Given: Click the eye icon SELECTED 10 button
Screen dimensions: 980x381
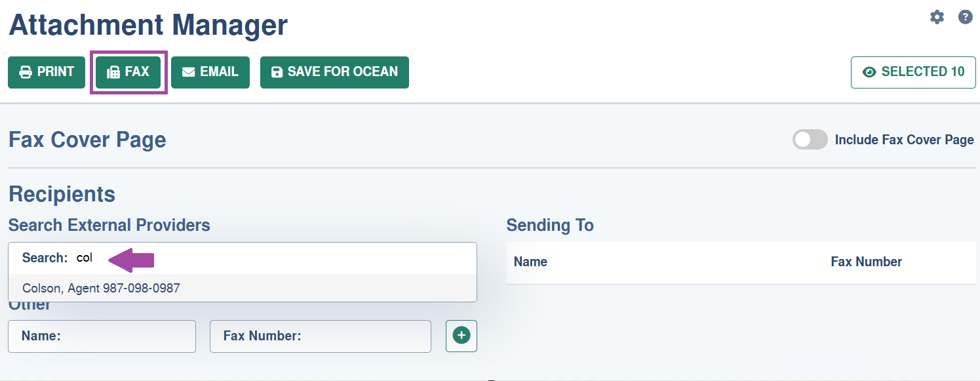Looking at the screenshot, I should 913,72.
